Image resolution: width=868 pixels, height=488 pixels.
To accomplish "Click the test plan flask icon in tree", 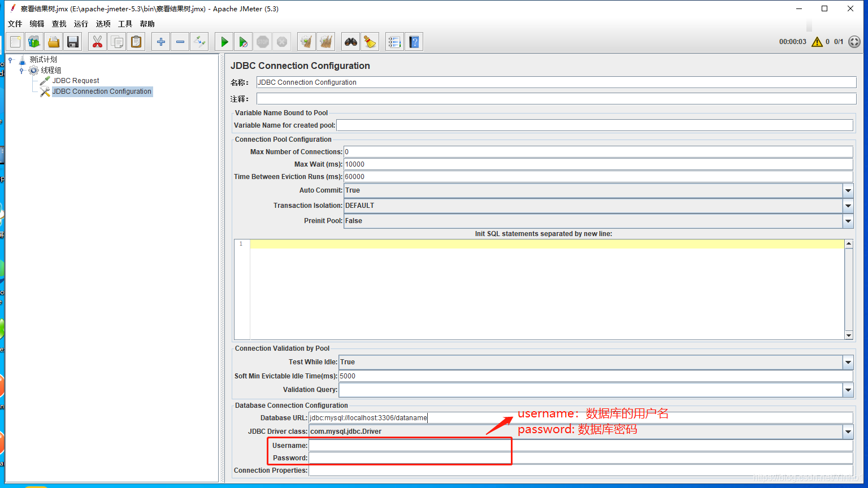I will click(22, 59).
